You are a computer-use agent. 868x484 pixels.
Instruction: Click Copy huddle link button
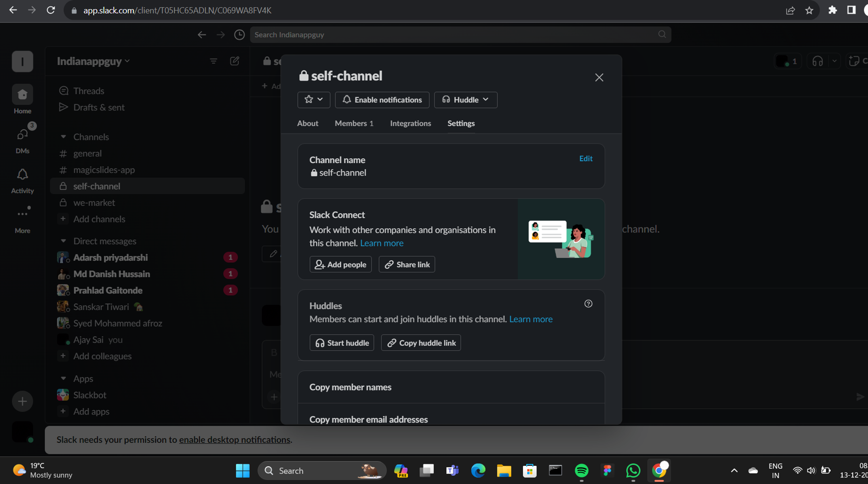(421, 343)
